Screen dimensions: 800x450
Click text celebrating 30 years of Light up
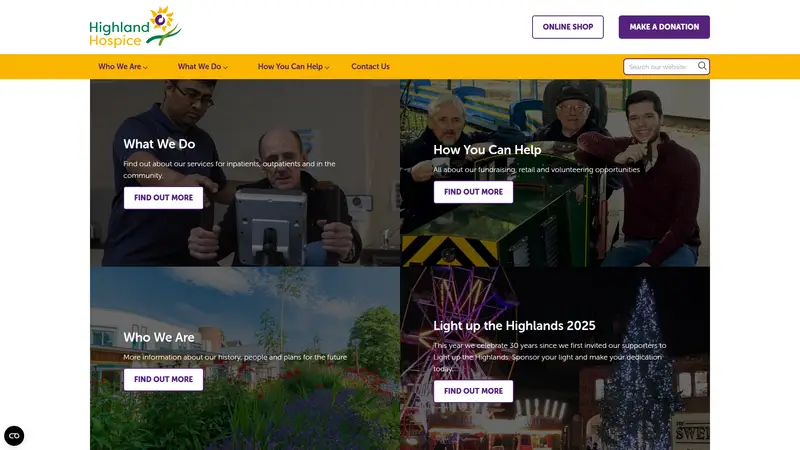(x=549, y=357)
